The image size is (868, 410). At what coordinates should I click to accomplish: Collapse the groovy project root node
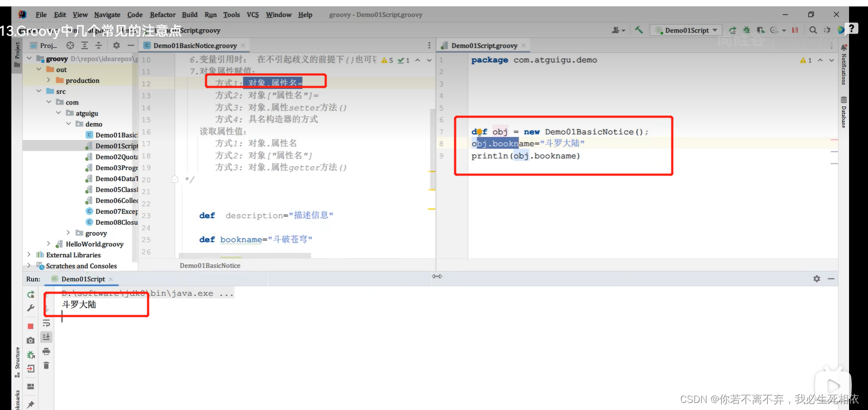29,58
